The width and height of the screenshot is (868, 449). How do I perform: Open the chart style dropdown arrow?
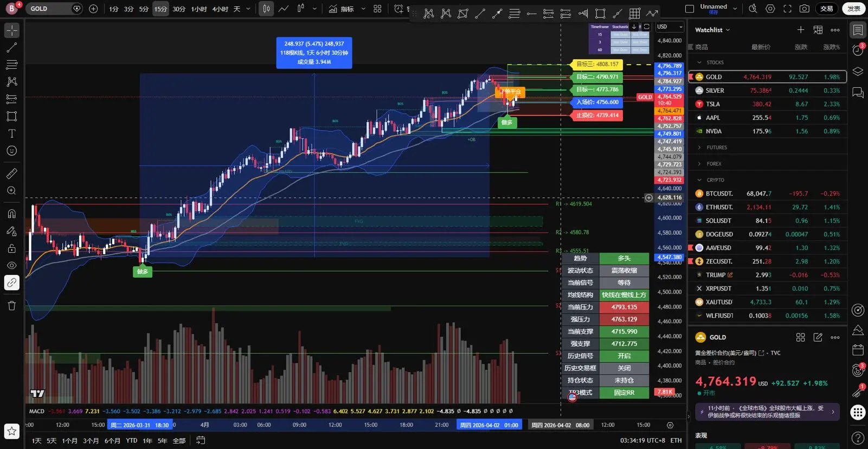tap(314, 9)
